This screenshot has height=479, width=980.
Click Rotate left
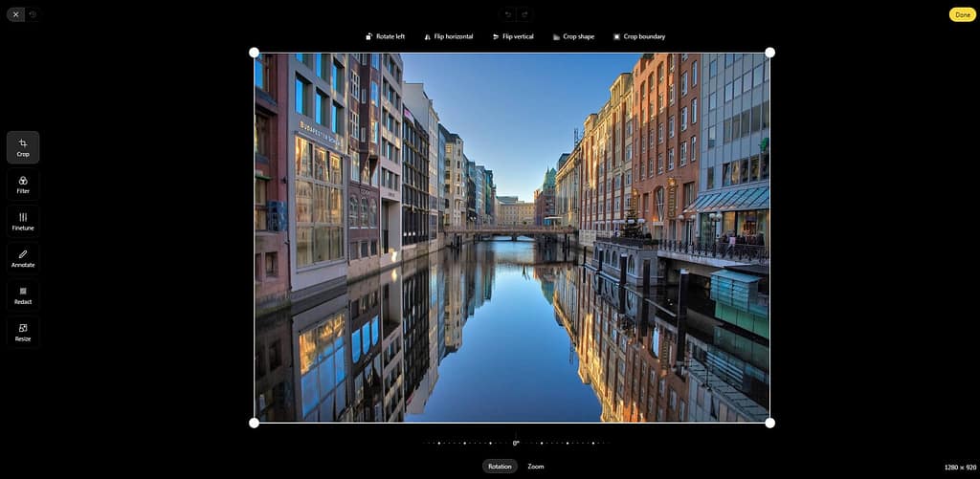pyautogui.click(x=385, y=36)
